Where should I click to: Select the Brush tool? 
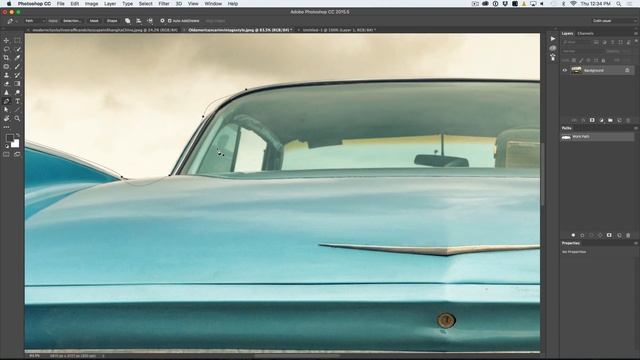17,66
